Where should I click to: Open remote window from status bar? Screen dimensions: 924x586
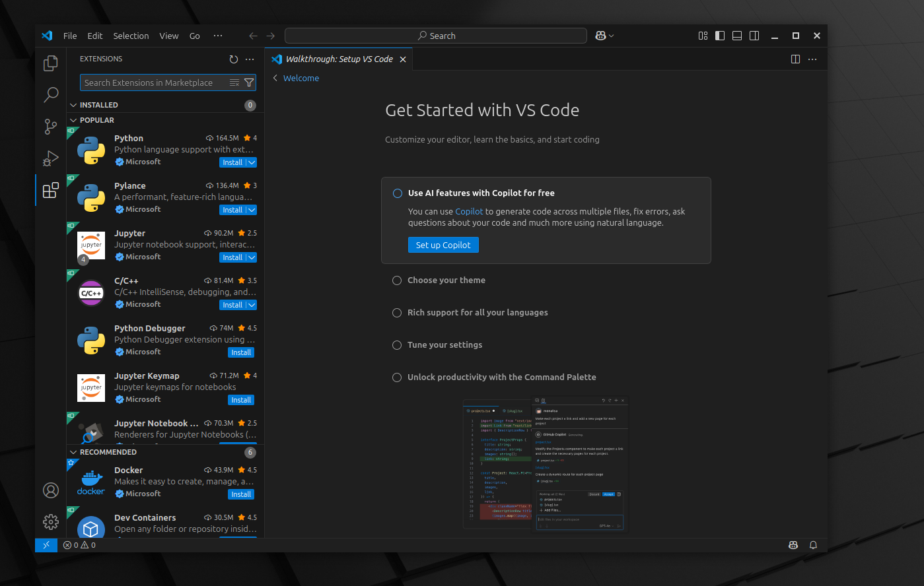[46, 545]
